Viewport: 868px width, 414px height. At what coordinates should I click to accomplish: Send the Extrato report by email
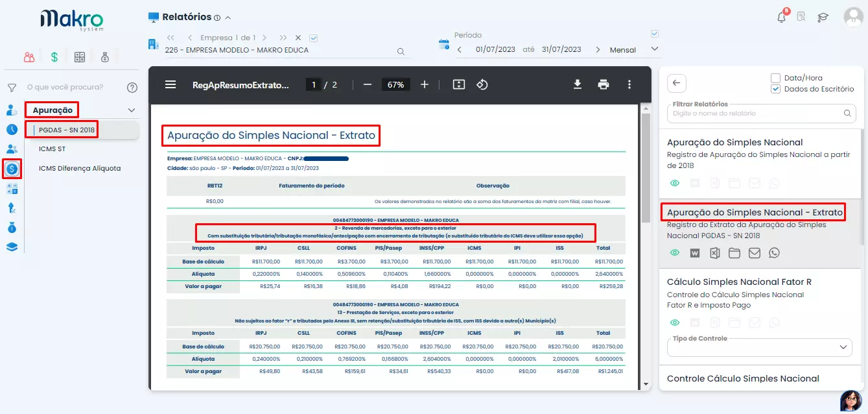pos(754,253)
